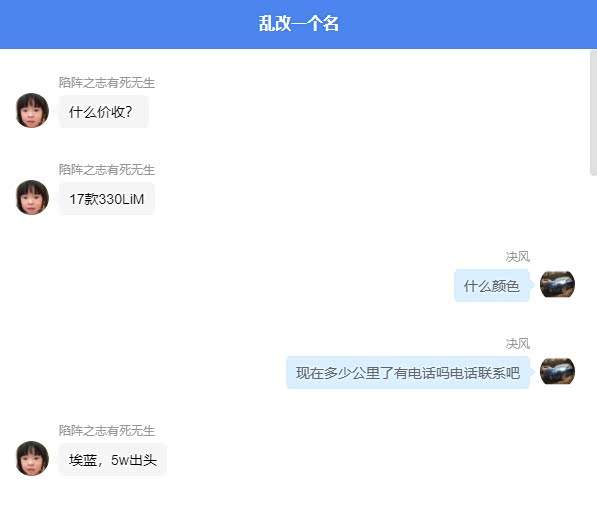The image size is (597, 506).
Task: Click the avatar beside the '什么价收?' message
Action: (32, 110)
